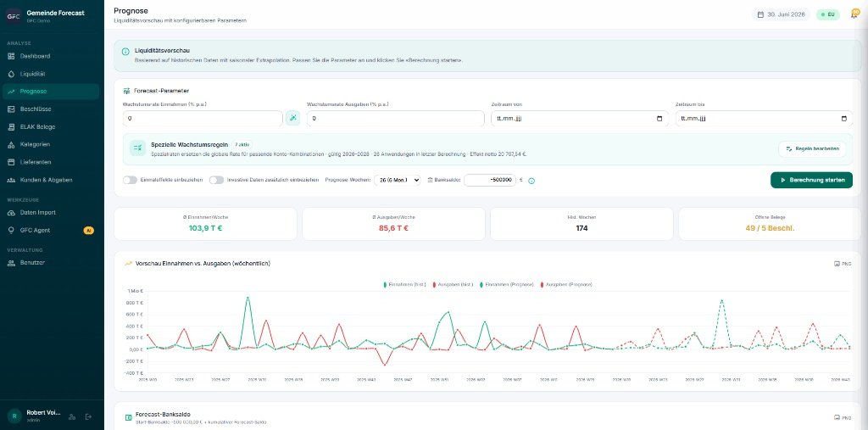Click the GFC Agent lightbulb icon
Viewport: 868px width, 430px height.
(x=11, y=231)
